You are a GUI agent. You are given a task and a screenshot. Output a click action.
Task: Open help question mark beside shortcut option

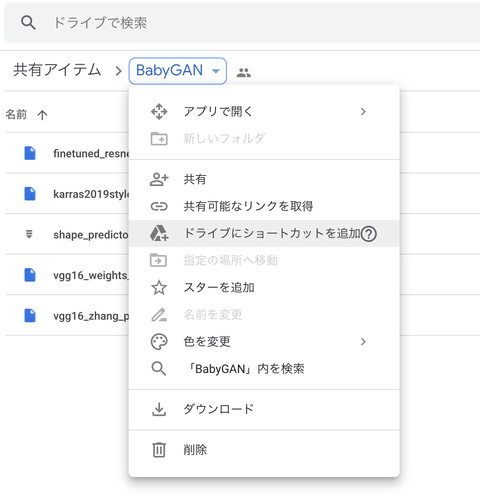tap(369, 234)
